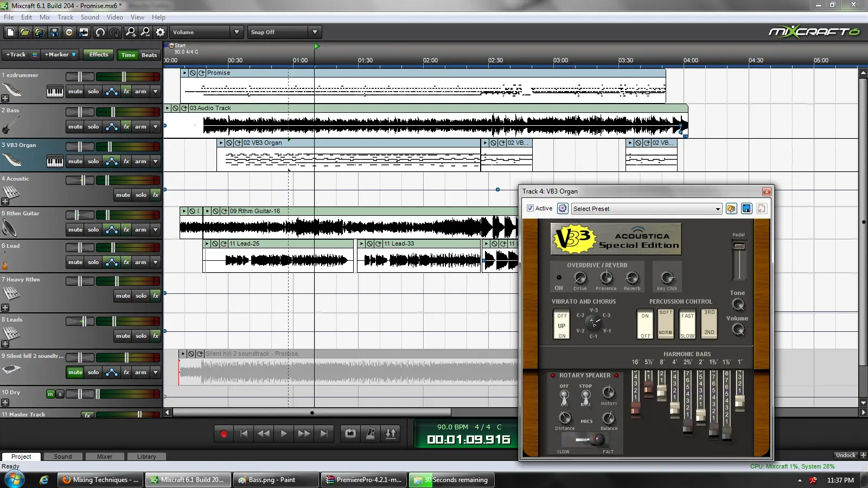
Task: Click the Undock button
Action: click(846, 455)
